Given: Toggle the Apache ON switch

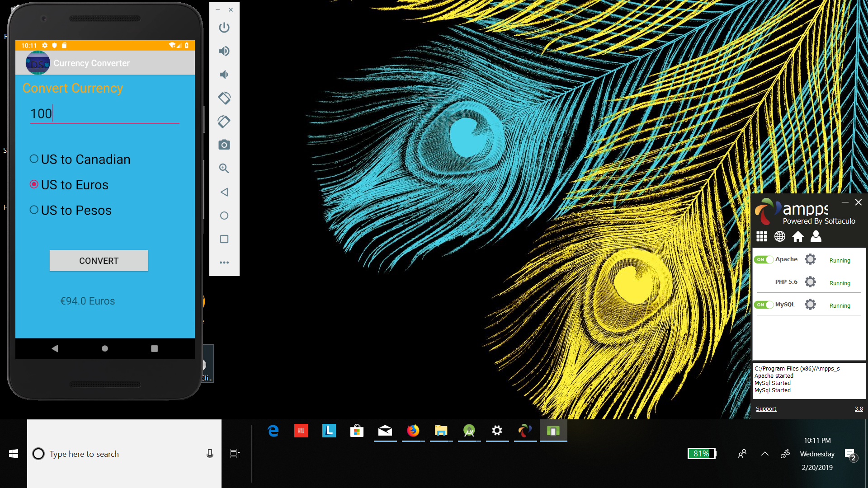Looking at the screenshot, I should [x=764, y=259].
